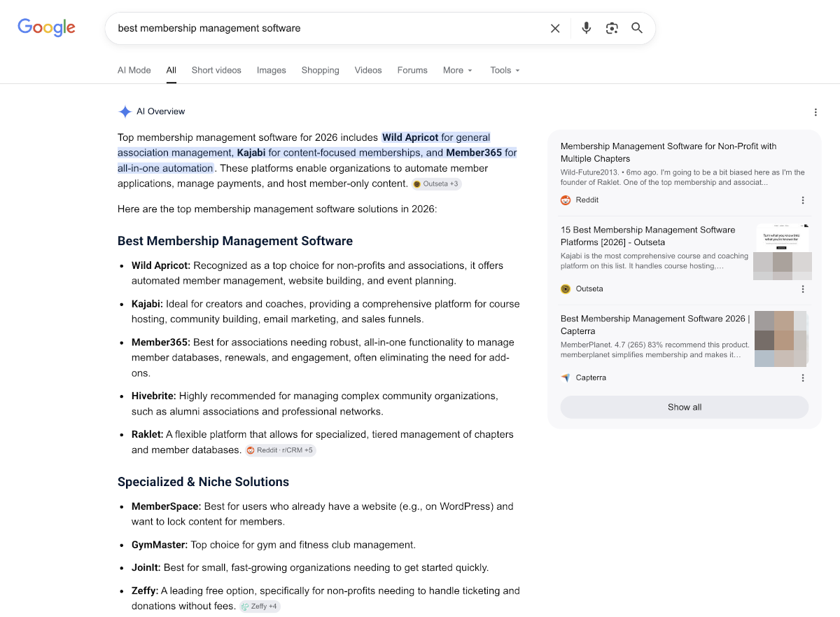Click the highlighted 'Wild Apricot' text in summary
This screenshot has width=840, height=617.
pyautogui.click(x=410, y=137)
